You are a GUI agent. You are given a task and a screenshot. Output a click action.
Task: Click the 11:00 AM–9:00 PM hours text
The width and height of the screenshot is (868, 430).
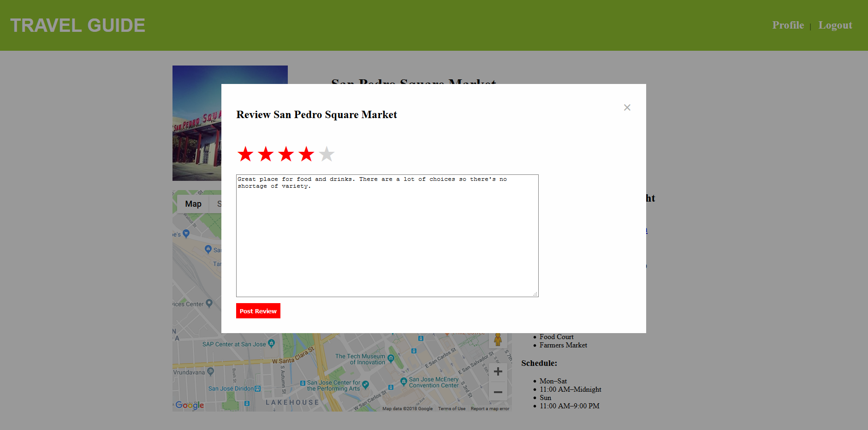pos(570,406)
